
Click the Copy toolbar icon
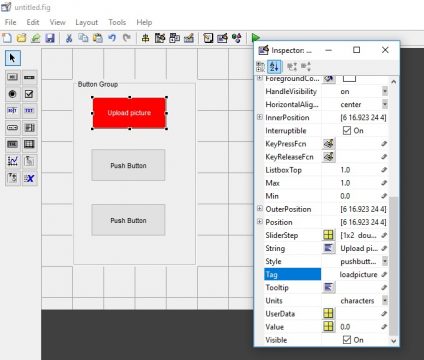83,38
